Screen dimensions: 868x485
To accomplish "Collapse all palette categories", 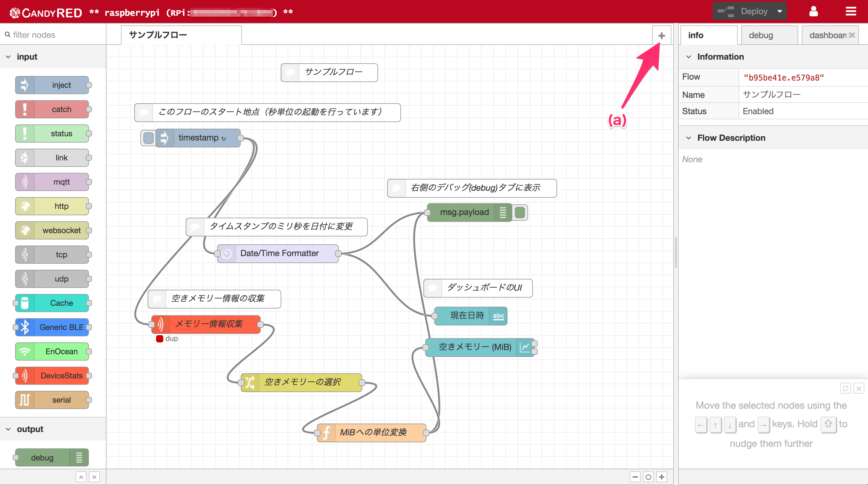I will click(81, 477).
